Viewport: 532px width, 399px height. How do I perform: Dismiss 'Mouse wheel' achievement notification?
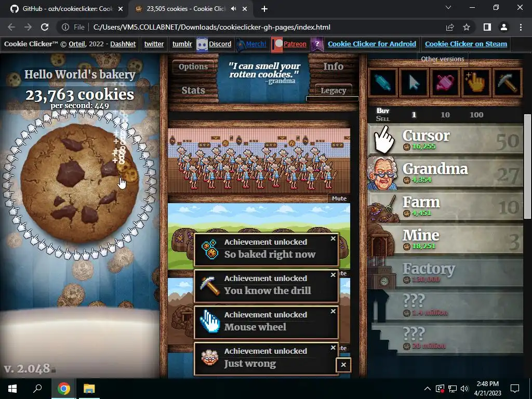(x=333, y=311)
